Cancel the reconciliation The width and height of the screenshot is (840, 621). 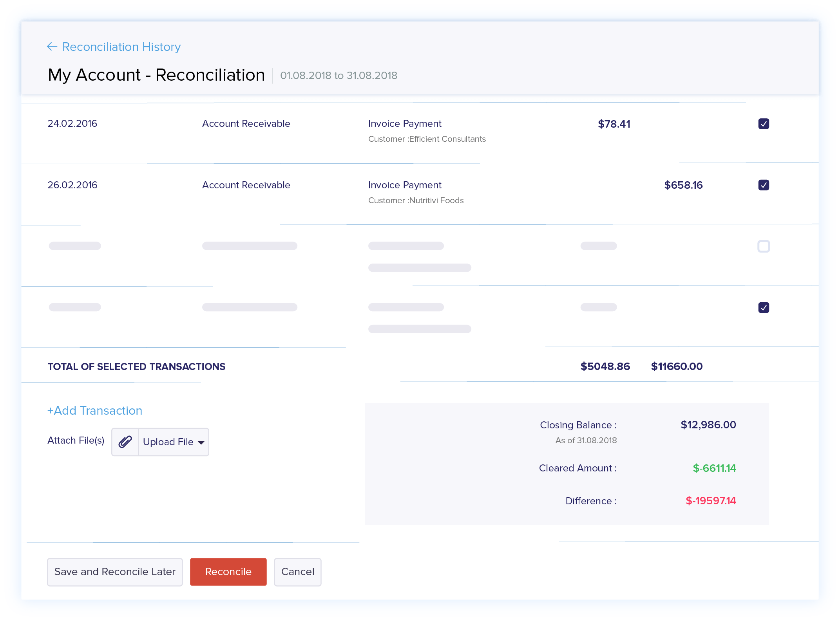(298, 572)
